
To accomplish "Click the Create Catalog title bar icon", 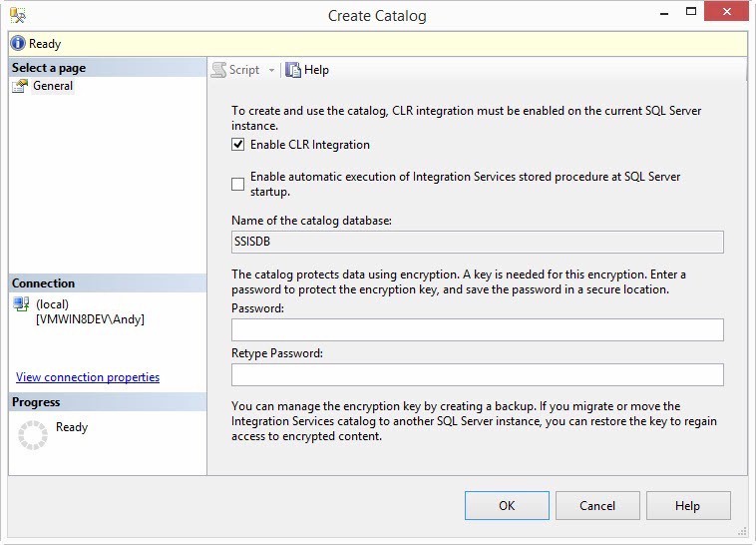I will pos(18,15).
